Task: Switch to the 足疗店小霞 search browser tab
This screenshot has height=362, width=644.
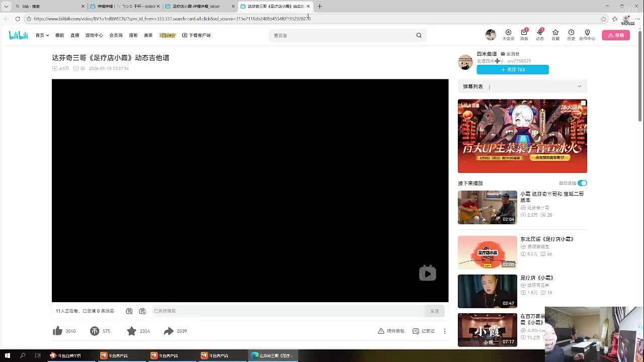Action: [x=196, y=6]
